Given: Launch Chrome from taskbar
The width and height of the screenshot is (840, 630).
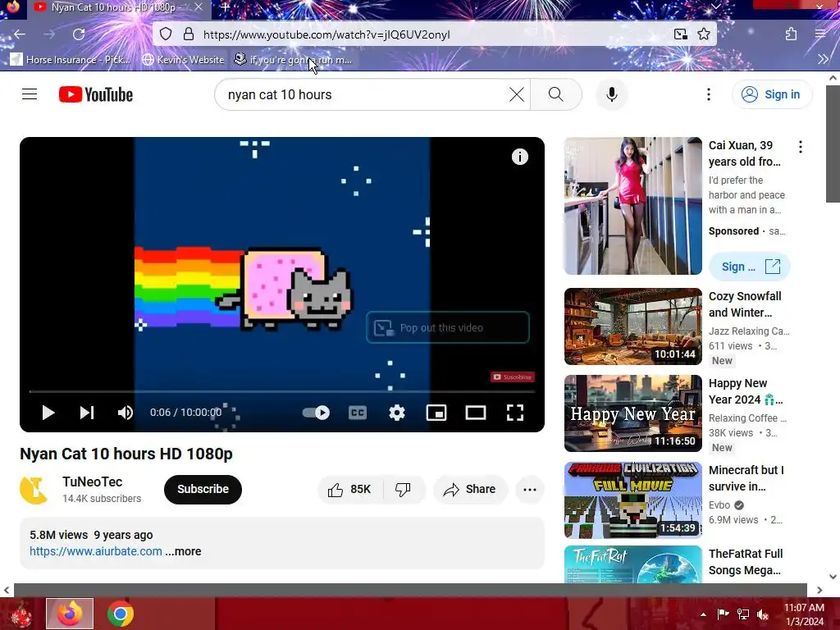Looking at the screenshot, I should (121, 614).
